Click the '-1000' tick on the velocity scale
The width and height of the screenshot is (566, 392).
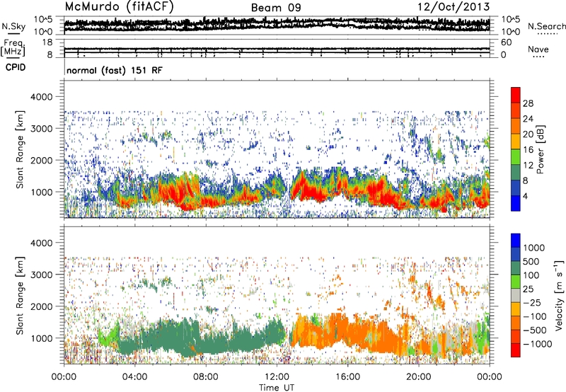click(538, 344)
